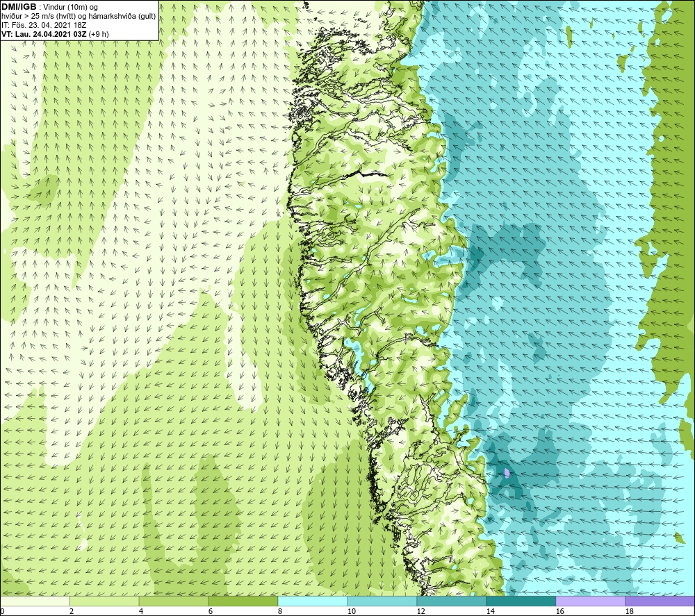Click the 6–8 m/s dark green legend swatch

click(243, 601)
